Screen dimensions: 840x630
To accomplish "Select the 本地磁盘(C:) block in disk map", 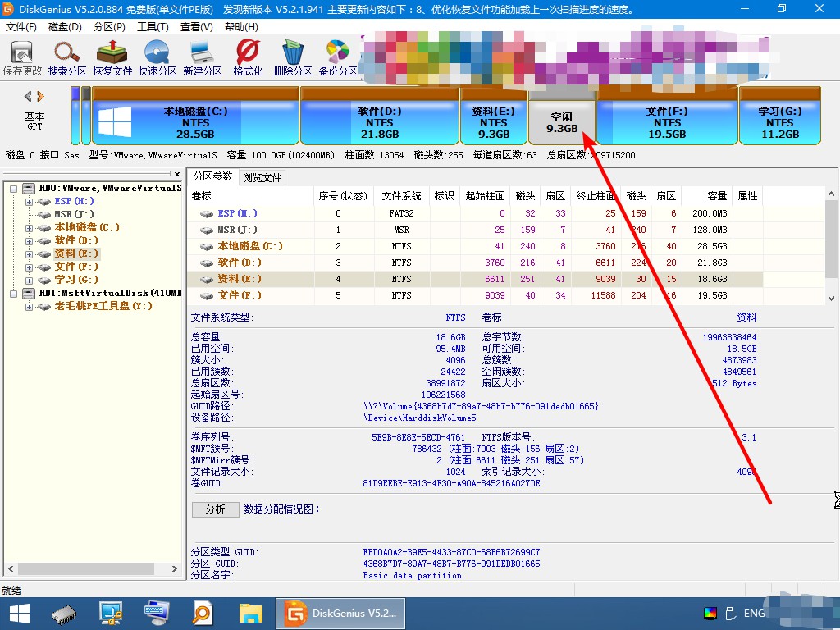I will click(x=195, y=116).
